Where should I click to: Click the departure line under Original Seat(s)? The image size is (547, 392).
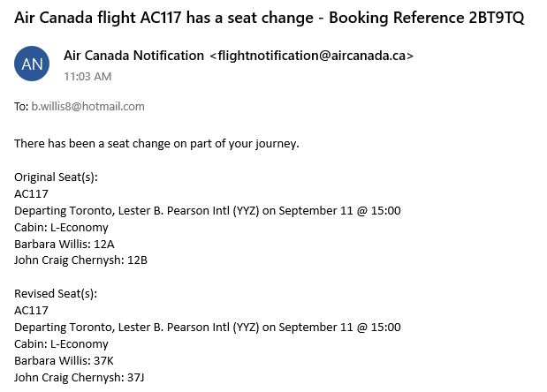[208, 210]
